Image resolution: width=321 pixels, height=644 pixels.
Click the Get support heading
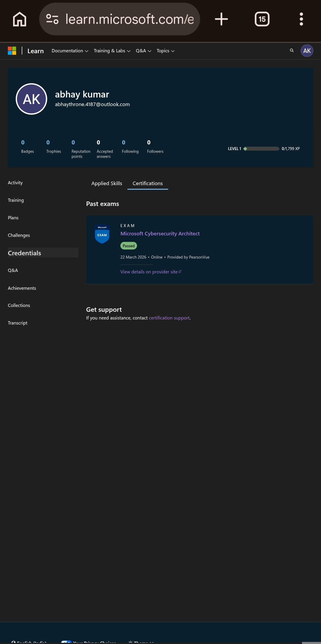104,310
